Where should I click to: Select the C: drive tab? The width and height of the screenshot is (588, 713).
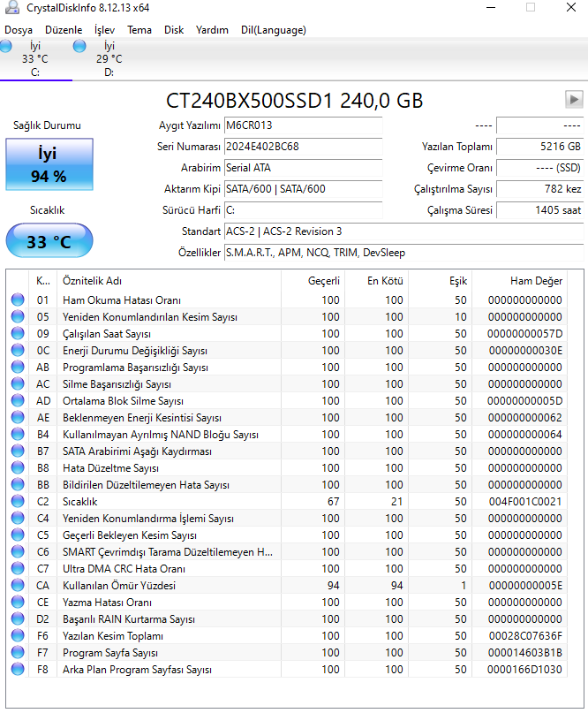coord(35,59)
